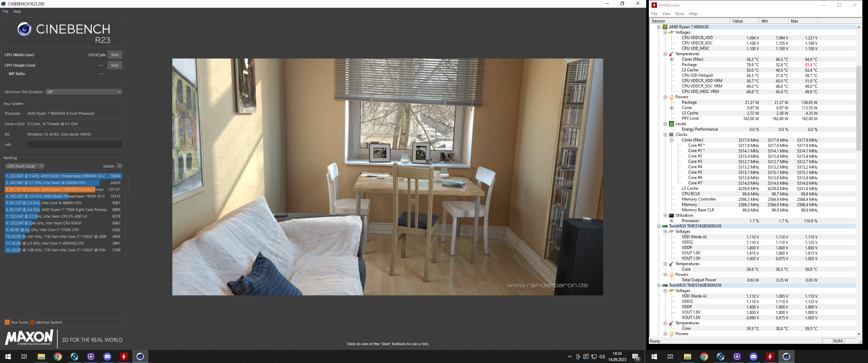Click Cinebench icon on taskbar beneath Cinebench window

[x=140, y=357]
